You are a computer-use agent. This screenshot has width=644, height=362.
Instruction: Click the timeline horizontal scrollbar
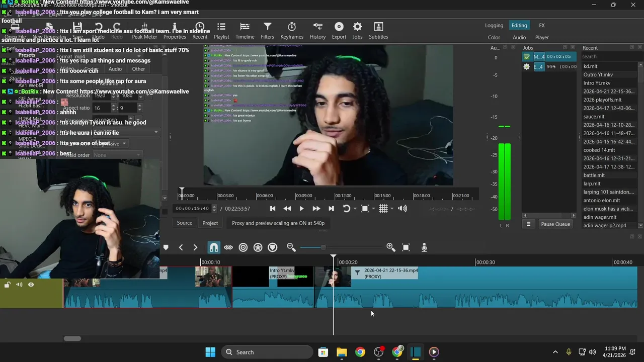pos(72,338)
